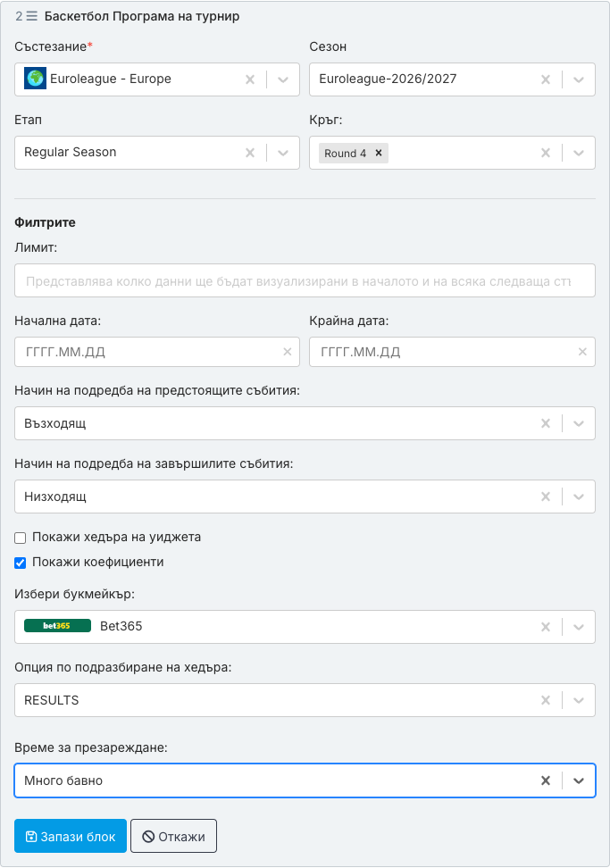
Task: Save block with Запази блок button
Action: (x=71, y=836)
